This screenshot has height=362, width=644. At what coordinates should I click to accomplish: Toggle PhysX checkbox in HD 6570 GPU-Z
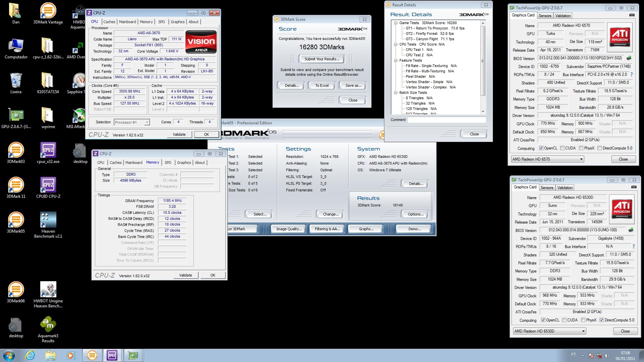[x=581, y=148]
